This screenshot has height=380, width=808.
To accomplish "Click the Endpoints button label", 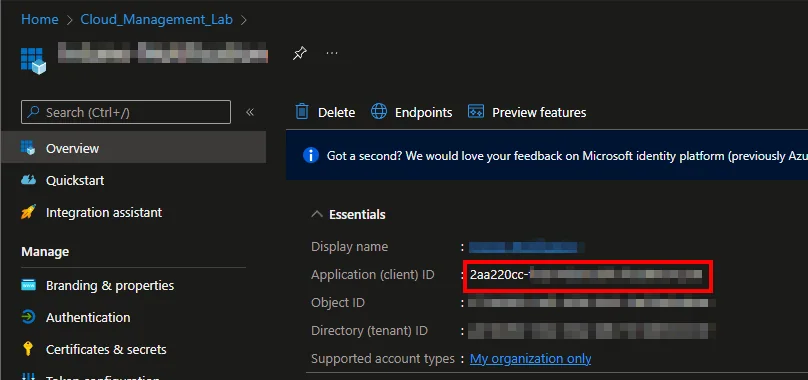I will (x=424, y=112).
